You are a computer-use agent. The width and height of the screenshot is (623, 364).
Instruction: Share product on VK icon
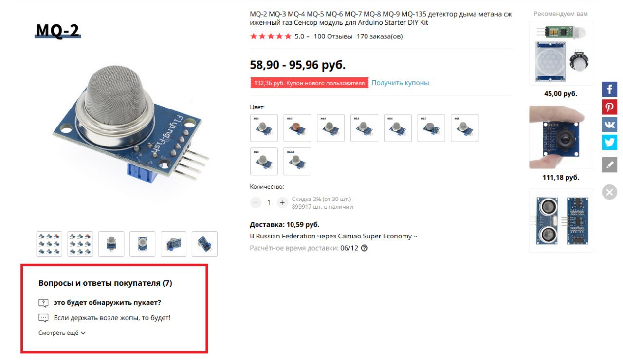[609, 125]
